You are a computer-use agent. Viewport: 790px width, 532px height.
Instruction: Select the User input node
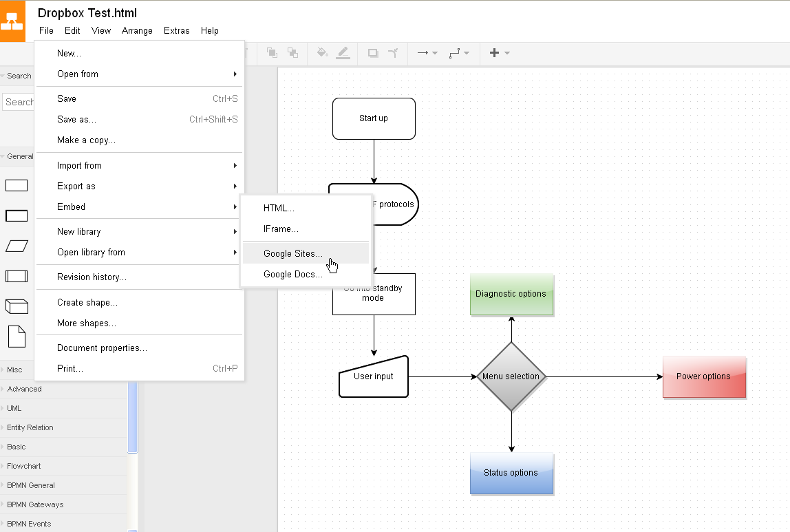coord(374,376)
